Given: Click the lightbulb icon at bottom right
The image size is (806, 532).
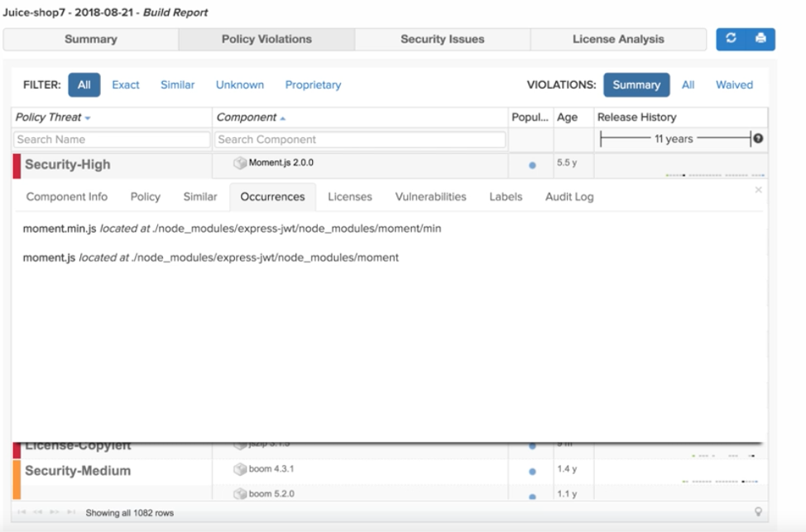Looking at the screenshot, I should pos(758,512).
